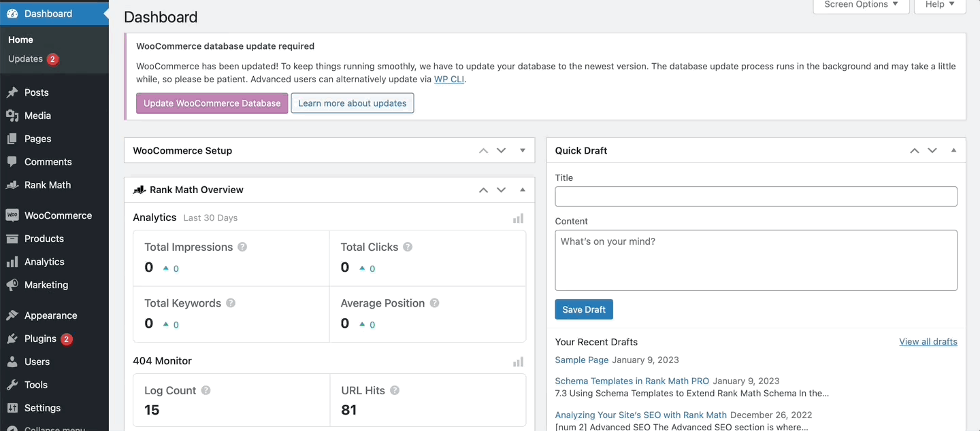Image resolution: width=980 pixels, height=431 pixels.
Task: Click the Save Draft button
Action: (x=584, y=309)
